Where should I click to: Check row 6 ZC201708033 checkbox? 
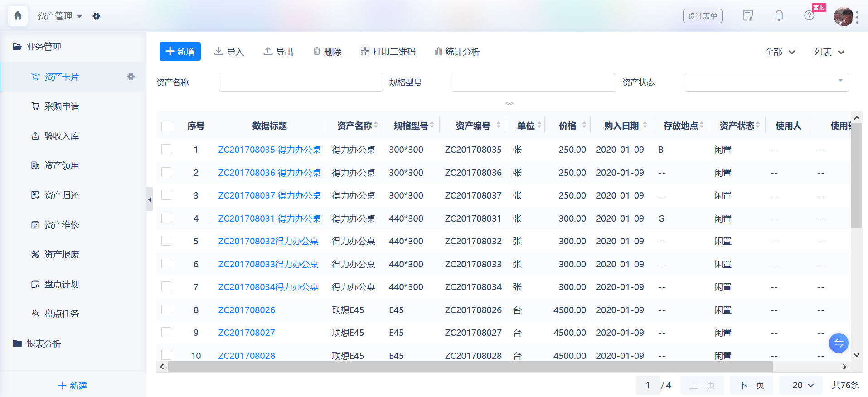click(x=166, y=264)
